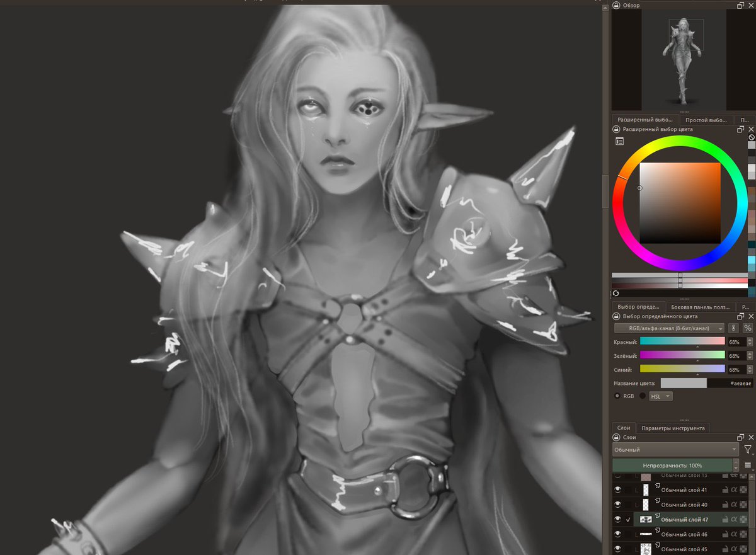Click the Красный 68% value field
The height and width of the screenshot is (555, 756).
[x=736, y=341]
